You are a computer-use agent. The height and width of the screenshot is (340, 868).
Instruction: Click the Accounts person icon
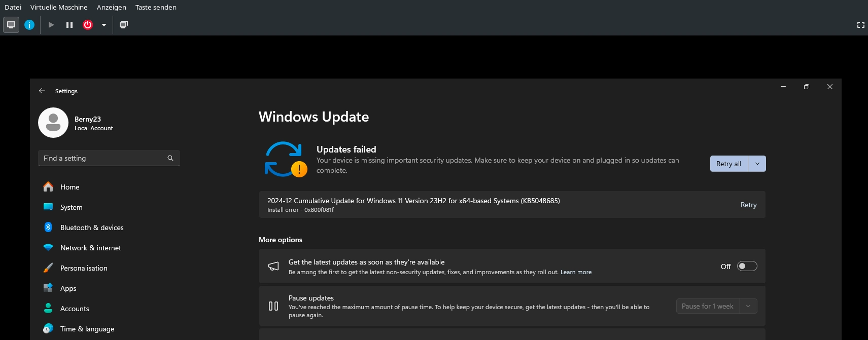(x=48, y=308)
